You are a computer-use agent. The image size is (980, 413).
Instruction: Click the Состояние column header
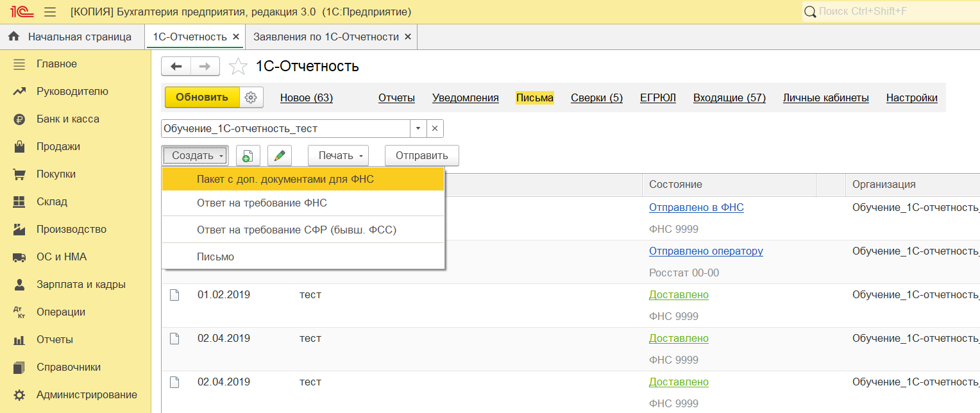pyautogui.click(x=729, y=185)
